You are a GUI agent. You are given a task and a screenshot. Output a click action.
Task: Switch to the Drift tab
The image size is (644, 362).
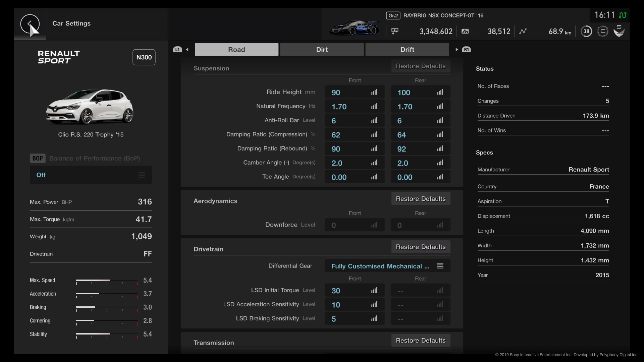[x=407, y=50]
